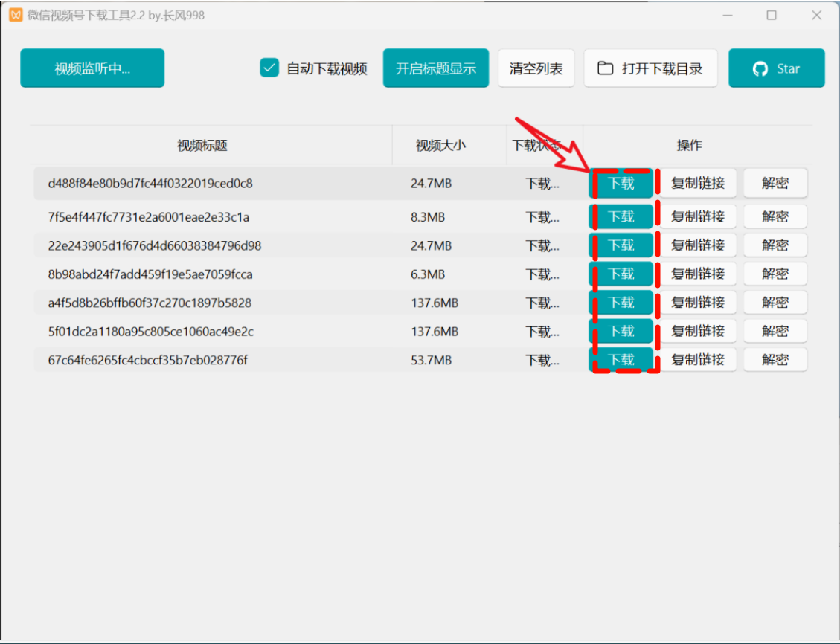The image size is (840, 644).
Task: Select title 8b98abd24f7add459f19e5ae7059fcca
Action: click(150, 274)
